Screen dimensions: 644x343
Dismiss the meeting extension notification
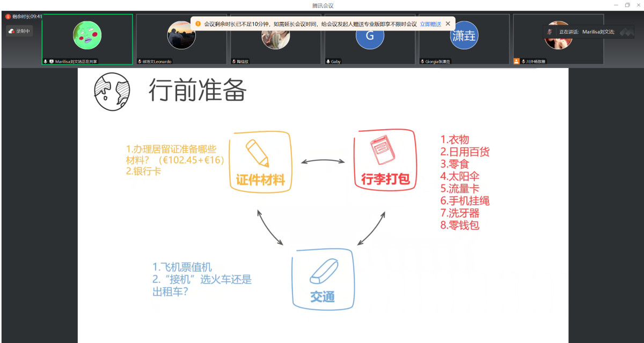click(x=449, y=24)
